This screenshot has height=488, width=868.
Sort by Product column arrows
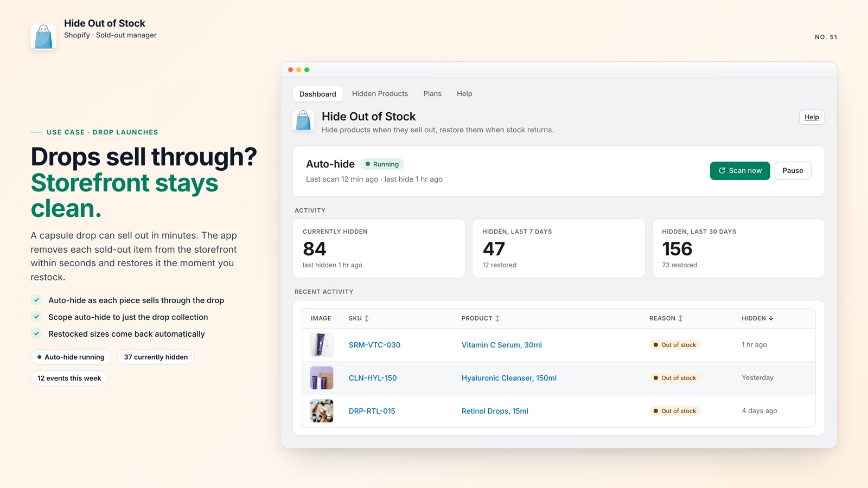pos(497,318)
